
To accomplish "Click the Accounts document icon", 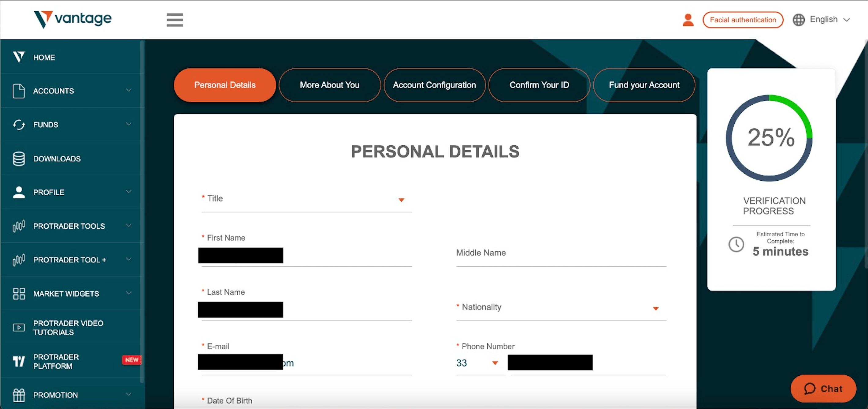I will click(x=19, y=91).
